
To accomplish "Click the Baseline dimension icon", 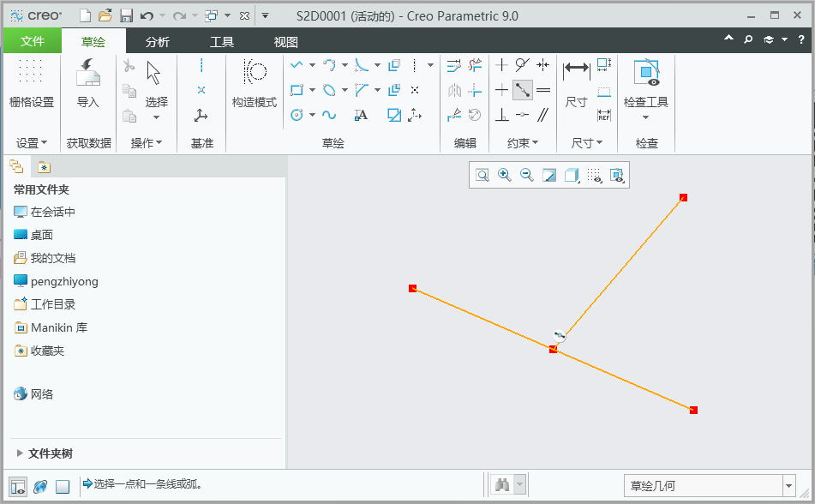I will pos(604,92).
